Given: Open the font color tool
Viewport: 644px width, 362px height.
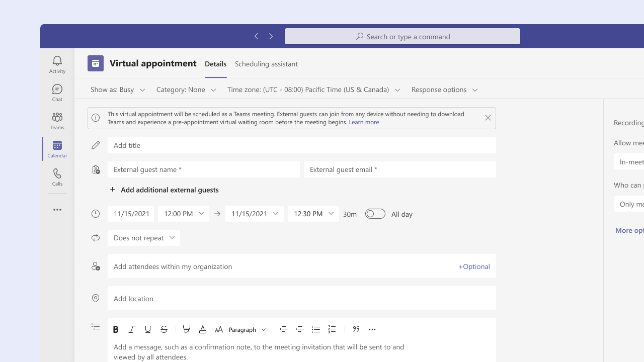Looking at the screenshot, I should tap(203, 329).
